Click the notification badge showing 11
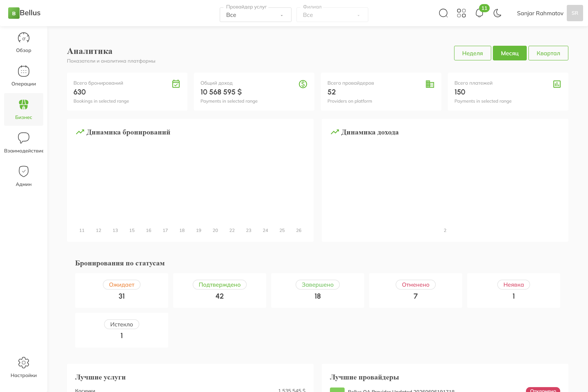 tap(484, 8)
